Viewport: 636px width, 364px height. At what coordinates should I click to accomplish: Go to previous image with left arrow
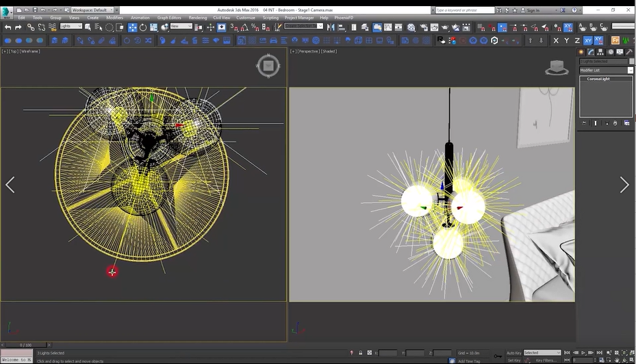10,185
